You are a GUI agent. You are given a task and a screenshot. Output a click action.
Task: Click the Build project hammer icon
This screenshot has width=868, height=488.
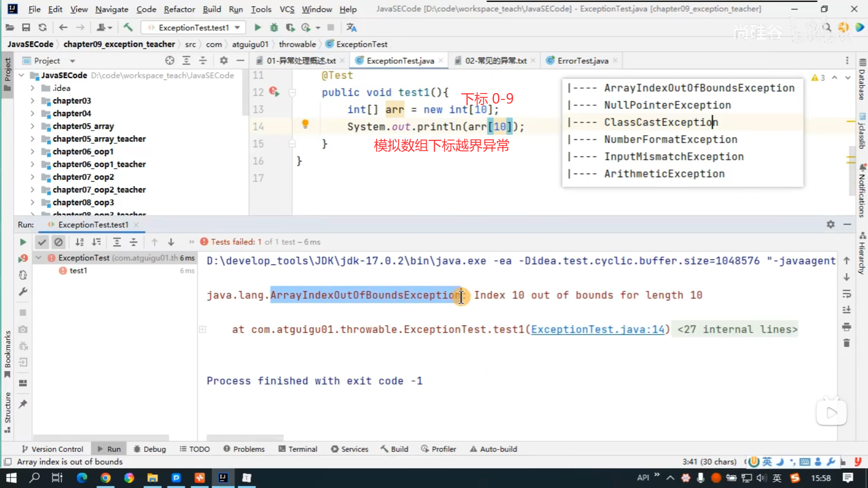pyautogui.click(x=128, y=28)
